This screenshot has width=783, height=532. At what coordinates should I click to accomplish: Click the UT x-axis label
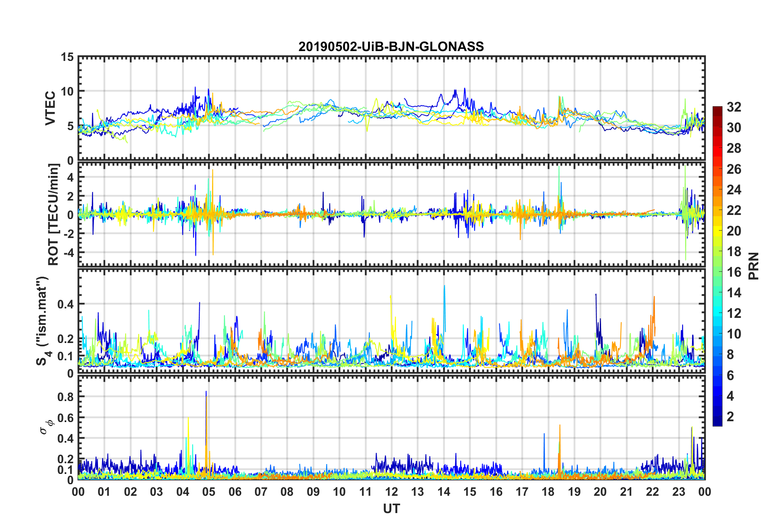point(391,509)
